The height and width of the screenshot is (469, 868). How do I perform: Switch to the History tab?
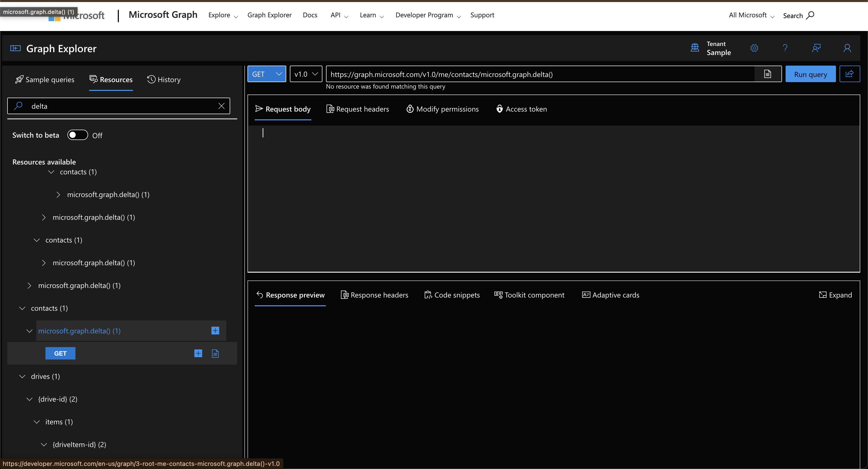tap(164, 80)
